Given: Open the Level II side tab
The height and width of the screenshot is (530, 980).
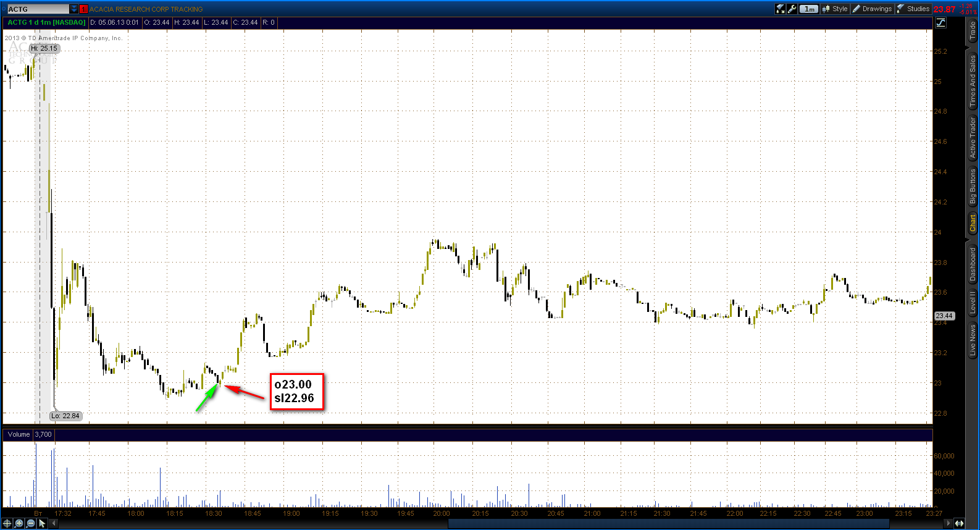Looking at the screenshot, I should coord(973,302).
